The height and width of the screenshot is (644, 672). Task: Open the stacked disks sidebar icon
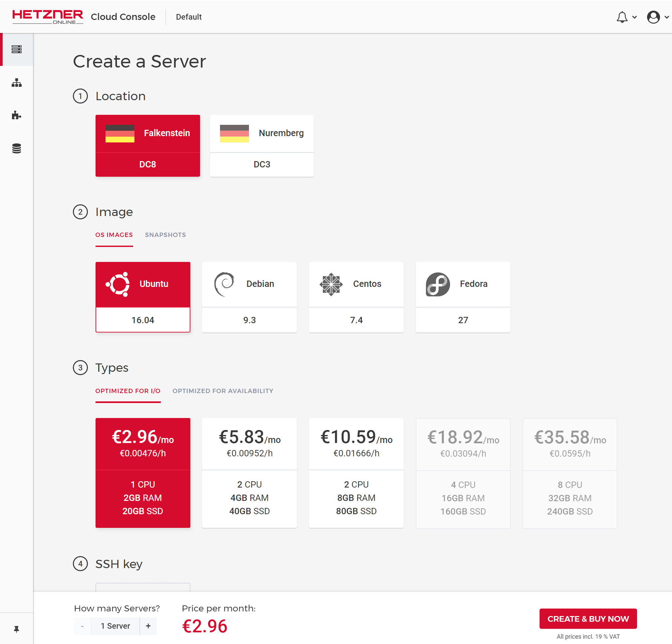[16, 148]
